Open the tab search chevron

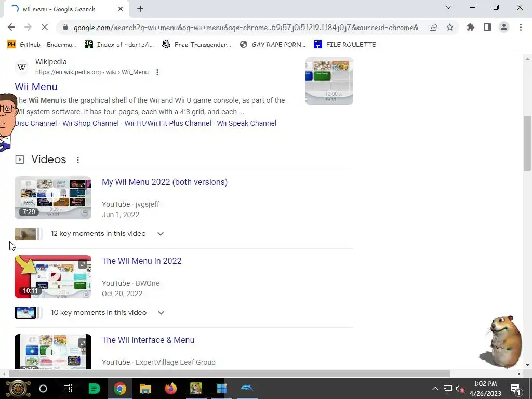point(448,7)
